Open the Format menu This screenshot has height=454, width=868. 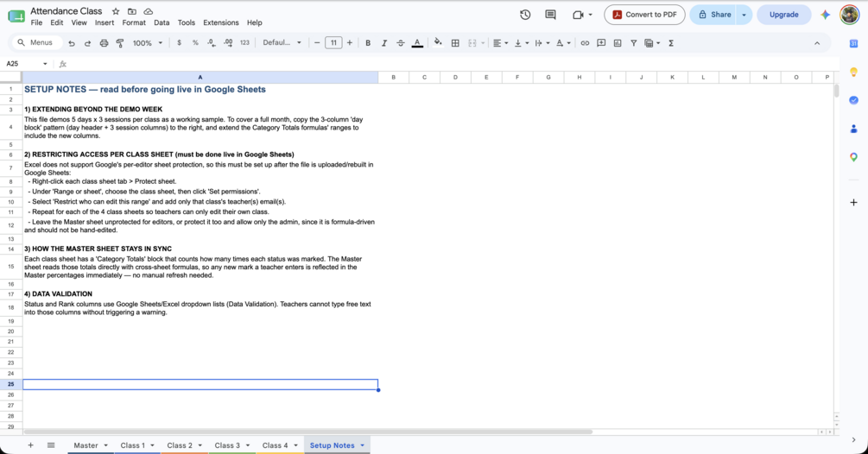click(134, 22)
